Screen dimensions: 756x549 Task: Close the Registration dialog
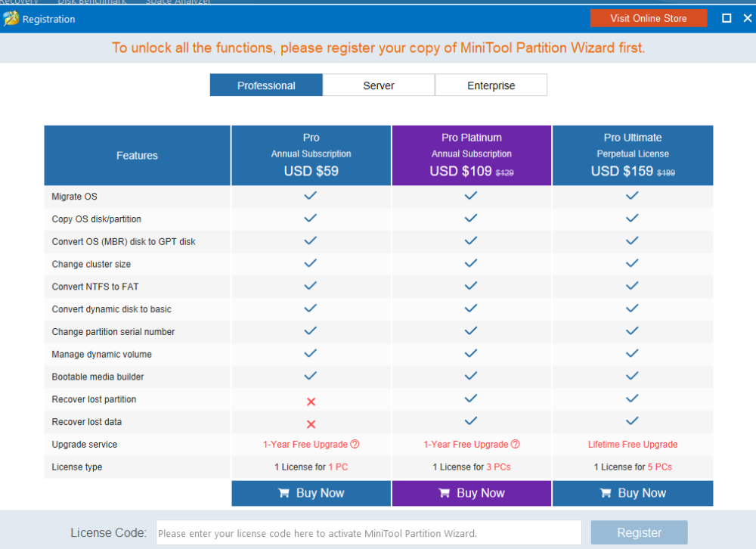pyautogui.click(x=747, y=18)
